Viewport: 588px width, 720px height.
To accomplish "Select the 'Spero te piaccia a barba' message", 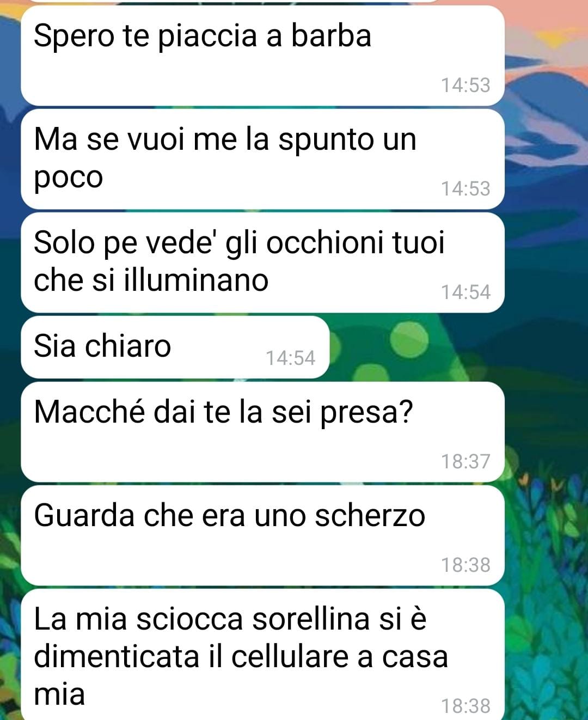I will (262, 56).
